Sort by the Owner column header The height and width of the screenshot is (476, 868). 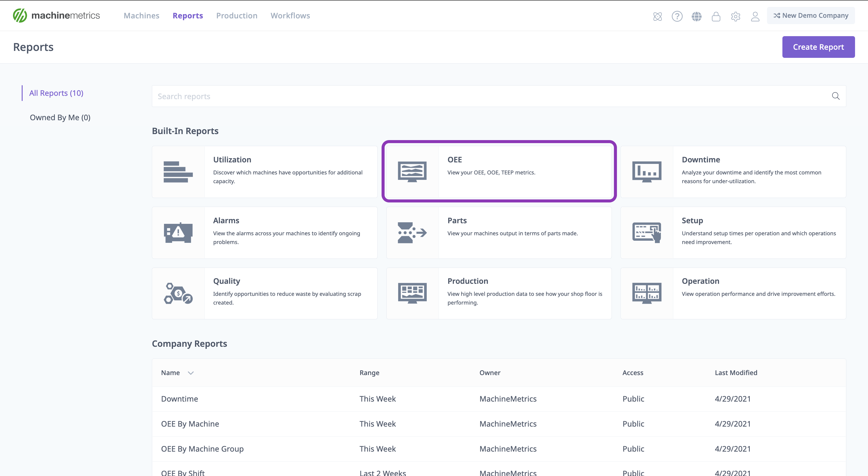pos(490,373)
